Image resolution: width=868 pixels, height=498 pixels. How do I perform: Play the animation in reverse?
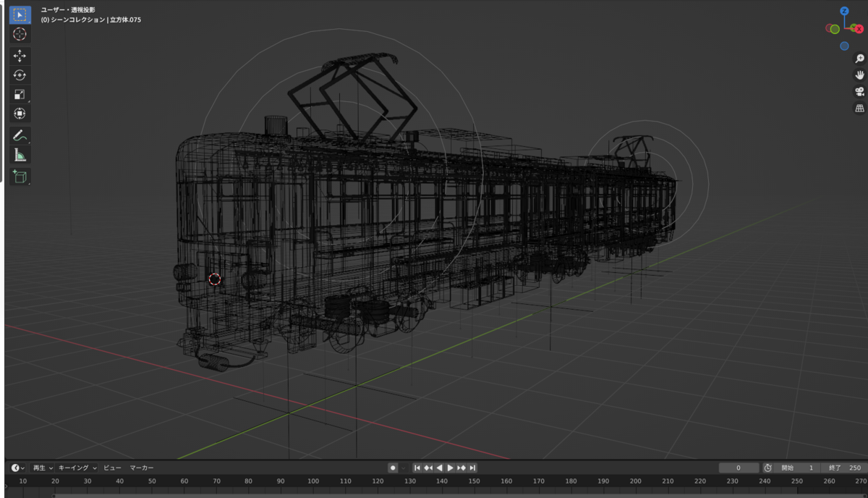pos(439,468)
